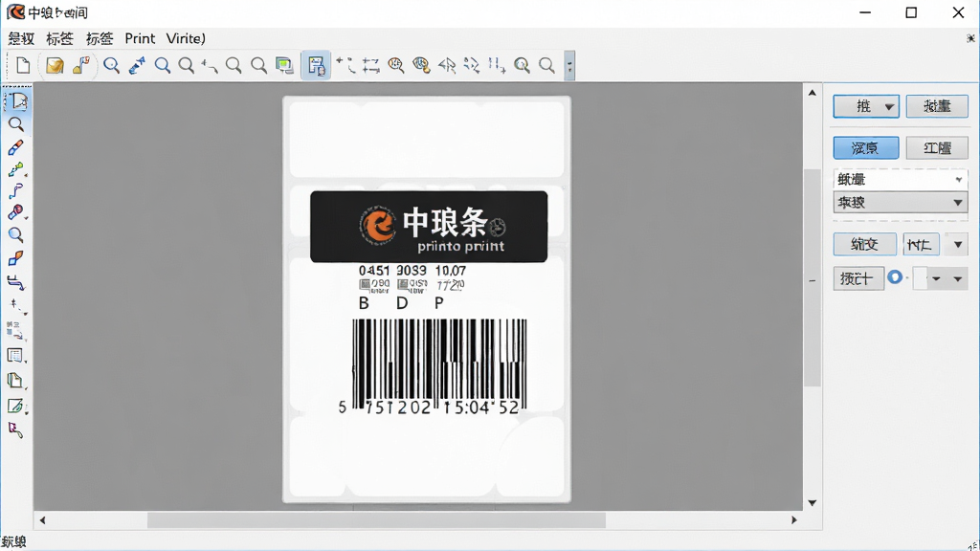Click the top-right button in the right panel
The width and height of the screenshot is (980, 551).
[937, 106]
